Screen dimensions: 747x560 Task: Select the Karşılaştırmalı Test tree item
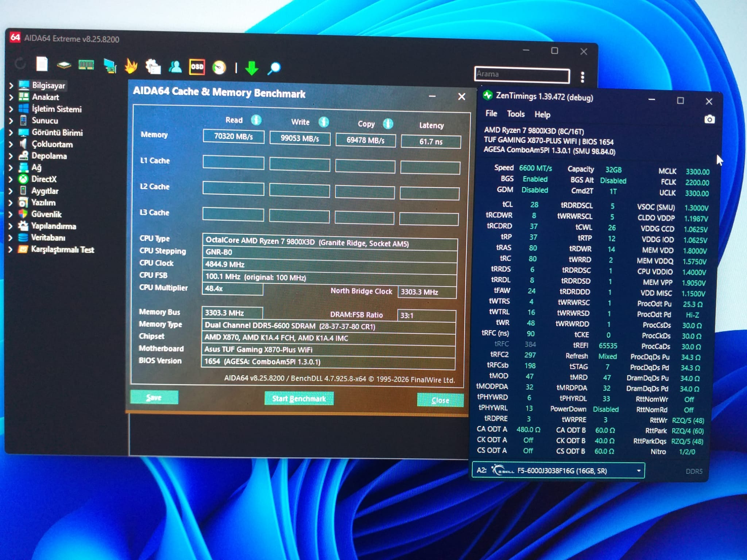tap(62, 249)
